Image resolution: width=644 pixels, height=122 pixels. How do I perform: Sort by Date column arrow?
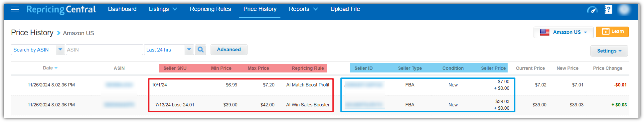click(56, 68)
